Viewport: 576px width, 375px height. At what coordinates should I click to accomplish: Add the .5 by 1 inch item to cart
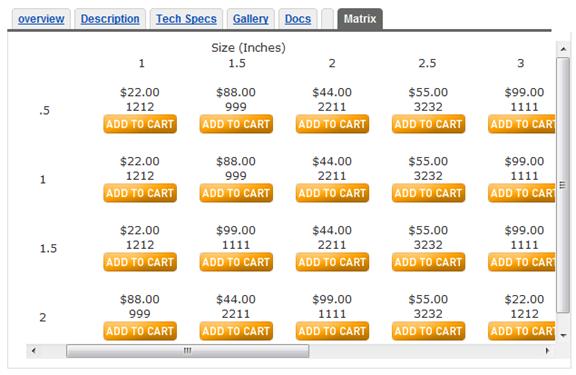140,124
